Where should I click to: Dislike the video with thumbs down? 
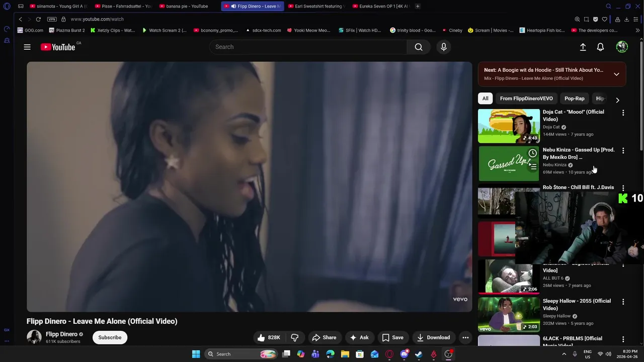(x=295, y=337)
